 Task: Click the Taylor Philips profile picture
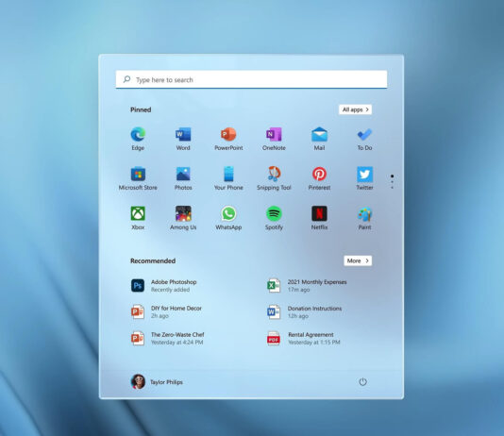coord(138,381)
